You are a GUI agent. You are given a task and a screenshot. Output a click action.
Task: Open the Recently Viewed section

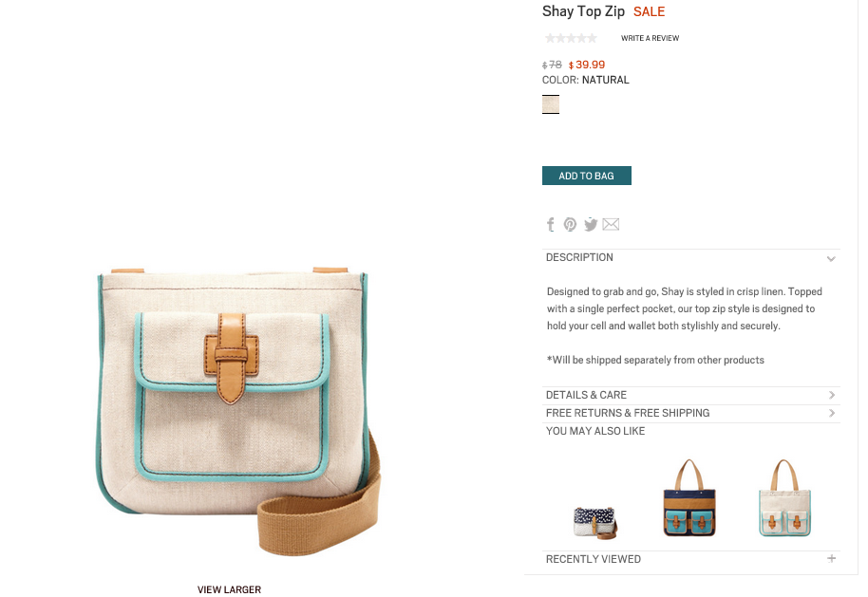[x=690, y=559]
